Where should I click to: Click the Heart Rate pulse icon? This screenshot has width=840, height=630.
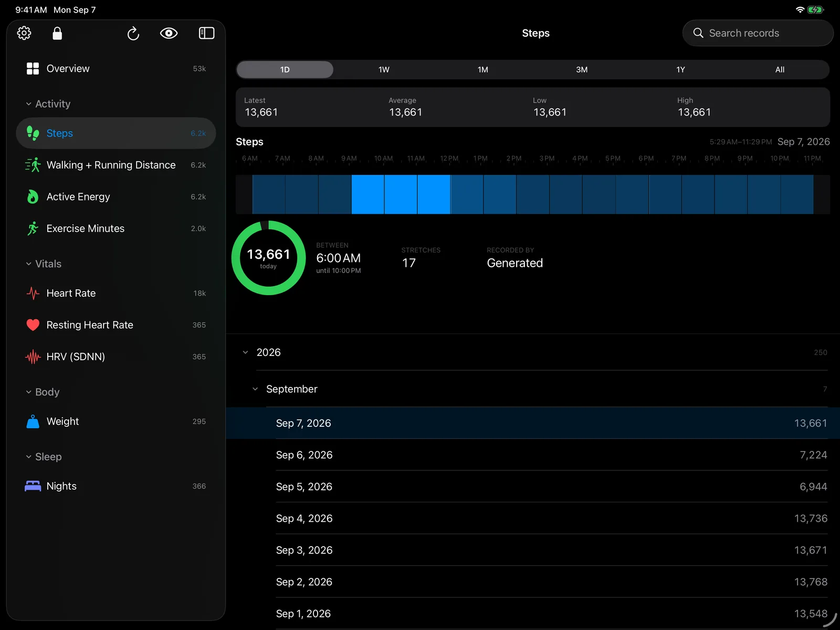click(33, 293)
